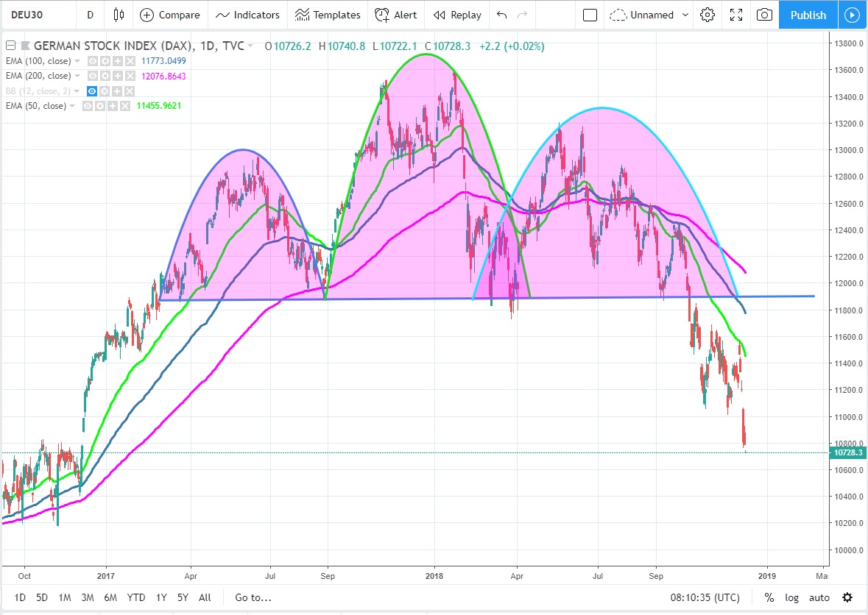This screenshot has width=868, height=615.
Task: Remove the EMA 50 indicator
Action: point(127,106)
